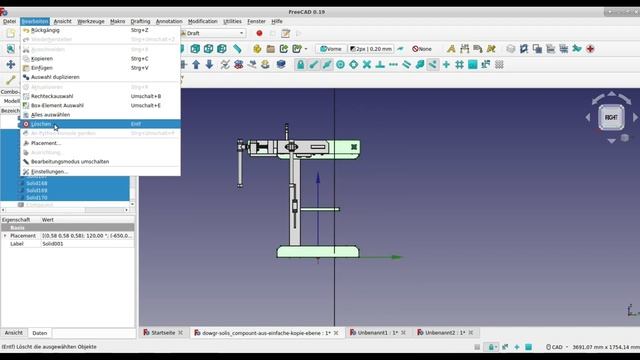Select Auswahl duplizieren menu entry

coord(100,77)
